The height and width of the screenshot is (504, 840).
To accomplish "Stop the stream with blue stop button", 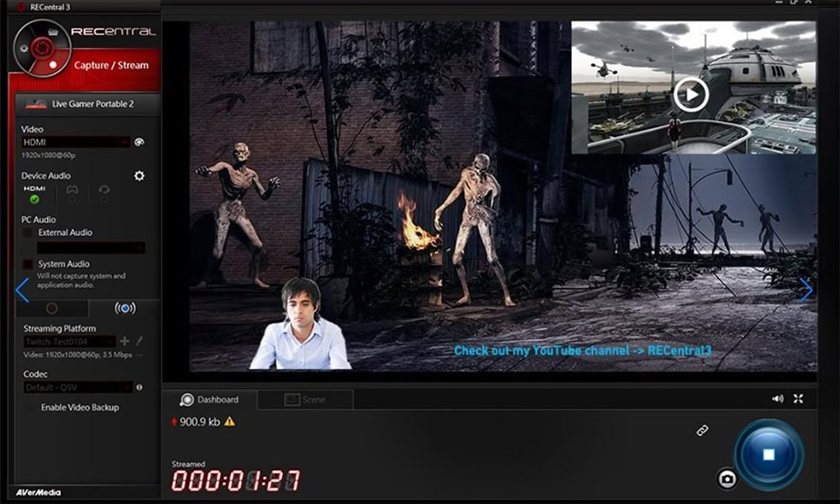I will point(769,454).
